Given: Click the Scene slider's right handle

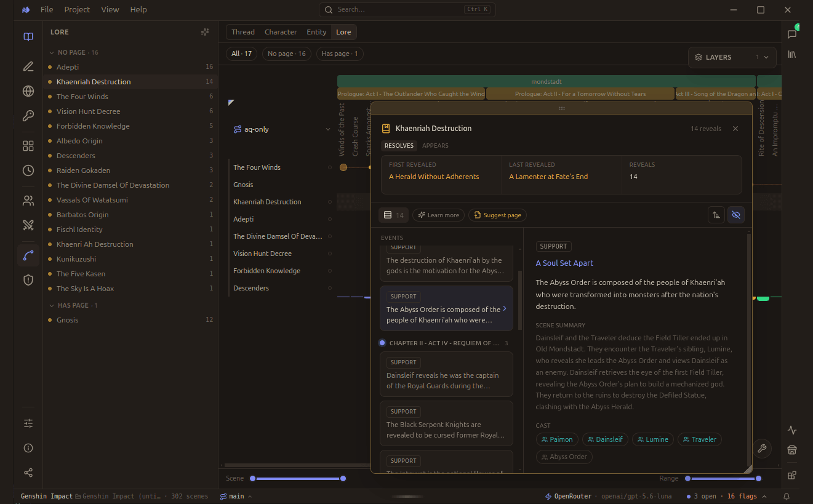Looking at the screenshot, I should click(343, 478).
